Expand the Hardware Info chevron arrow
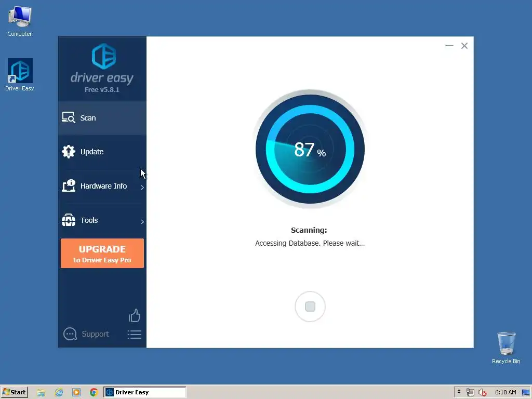The width and height of the screenshot is (532, 399). click(x=142, y=187)
